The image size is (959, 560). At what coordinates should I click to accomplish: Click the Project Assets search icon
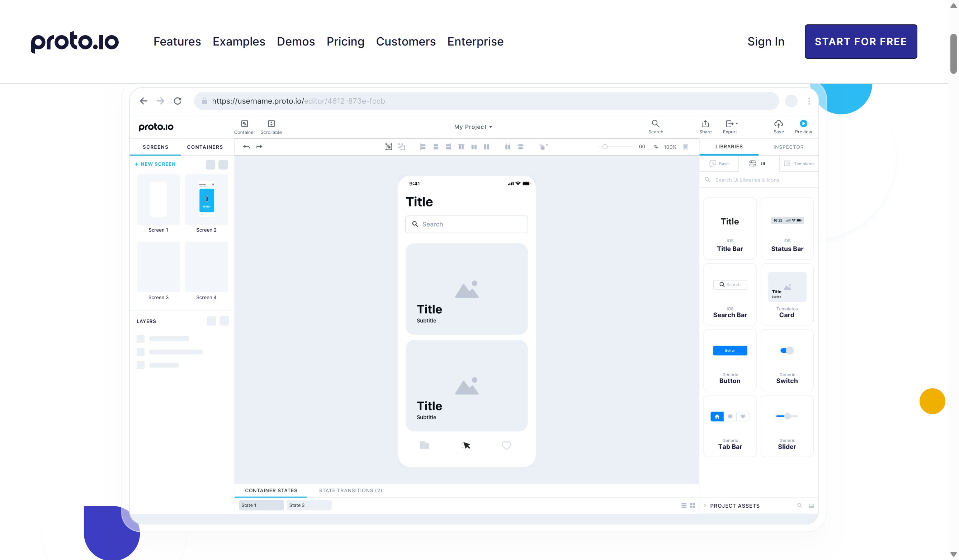799,506
